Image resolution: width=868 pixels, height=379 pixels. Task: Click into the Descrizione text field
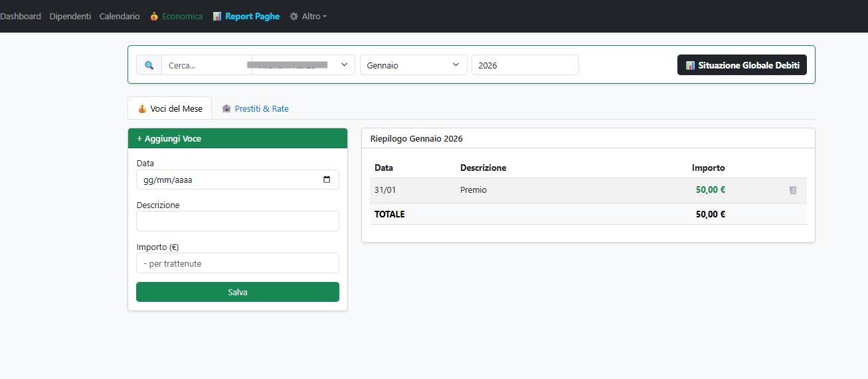pos(237,221)
